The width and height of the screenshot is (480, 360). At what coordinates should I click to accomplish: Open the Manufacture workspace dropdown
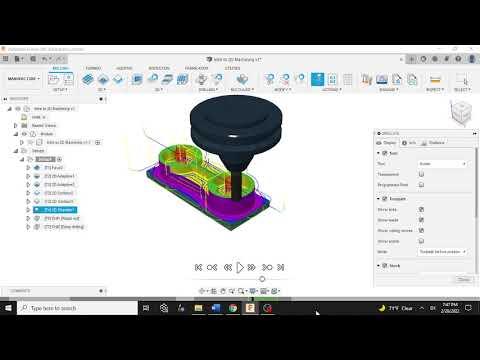click(x=24, y=79)
